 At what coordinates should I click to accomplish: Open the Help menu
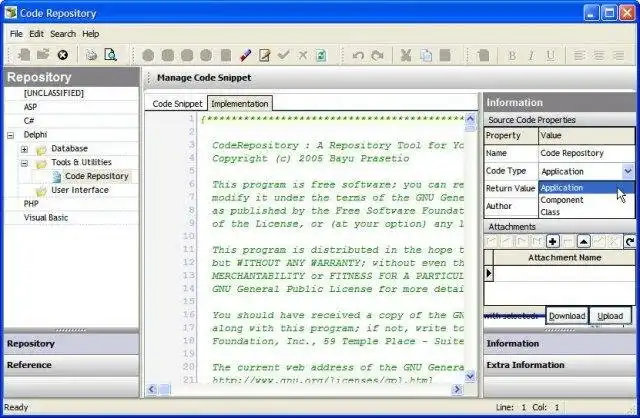91,34
